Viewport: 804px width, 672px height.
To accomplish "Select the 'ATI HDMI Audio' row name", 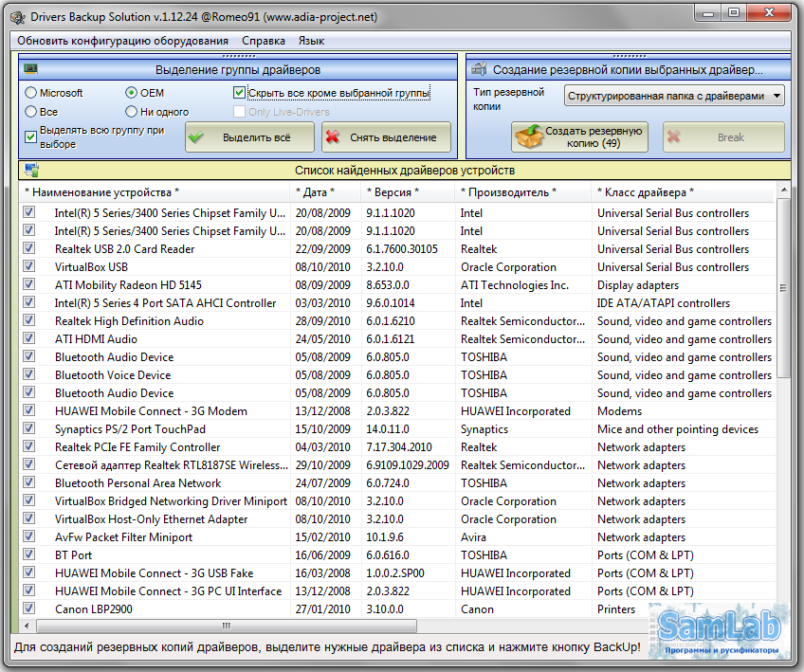I will coord(96,338).
